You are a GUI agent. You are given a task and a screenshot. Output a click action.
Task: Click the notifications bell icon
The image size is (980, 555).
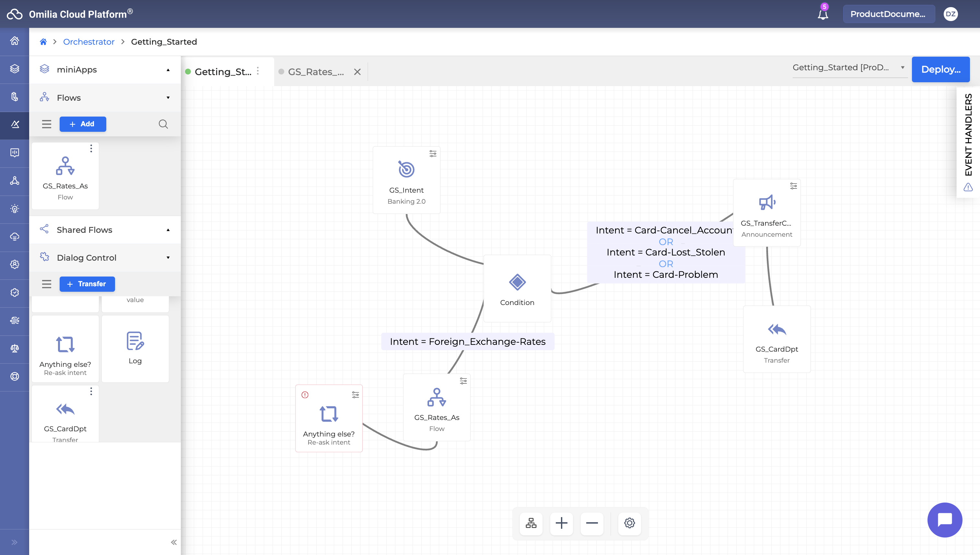click(823, 15)
